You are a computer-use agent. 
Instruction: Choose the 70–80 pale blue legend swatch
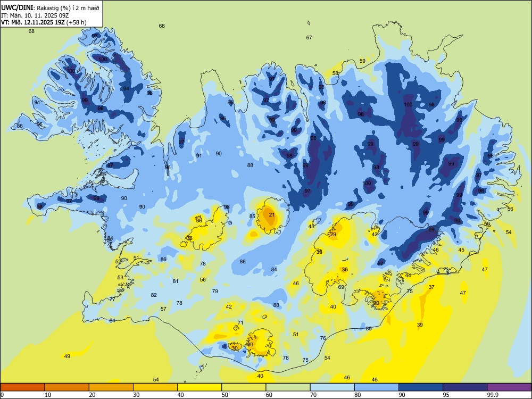point(332,387)
